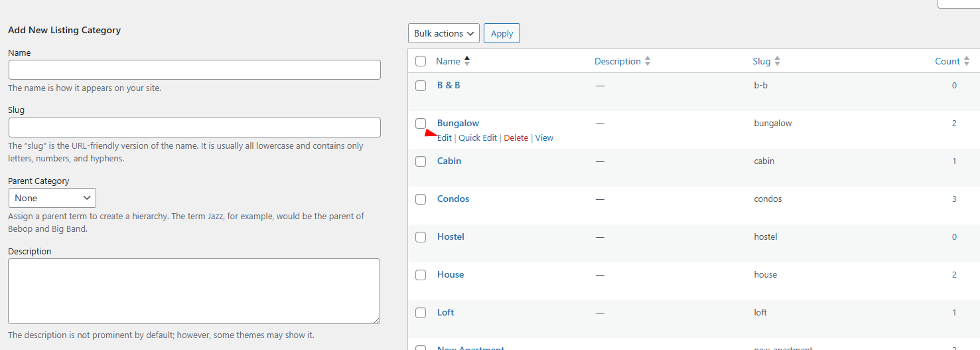Delete the Bungalow category

516,138
